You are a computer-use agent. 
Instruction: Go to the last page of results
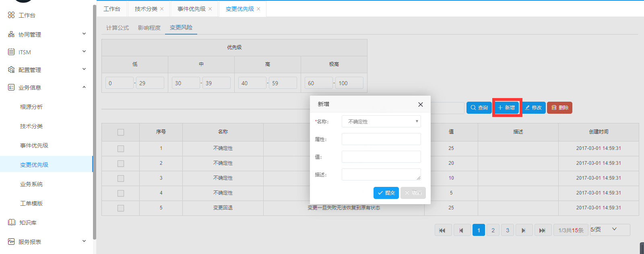(x=542, y=230)
